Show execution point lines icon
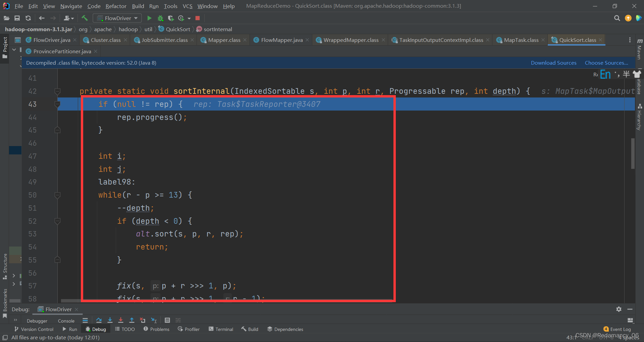This screenshot has width=644, height=342. click(x=85, y=320)
